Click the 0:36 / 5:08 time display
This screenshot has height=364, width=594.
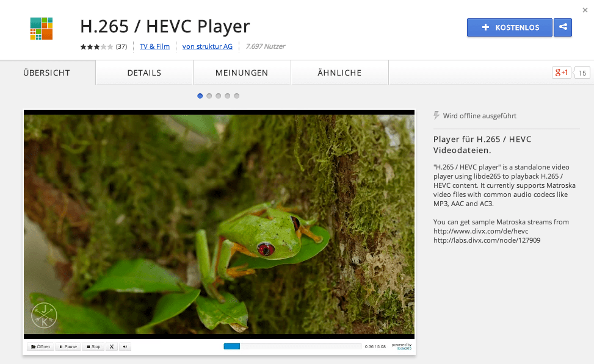tap(375, 346)
